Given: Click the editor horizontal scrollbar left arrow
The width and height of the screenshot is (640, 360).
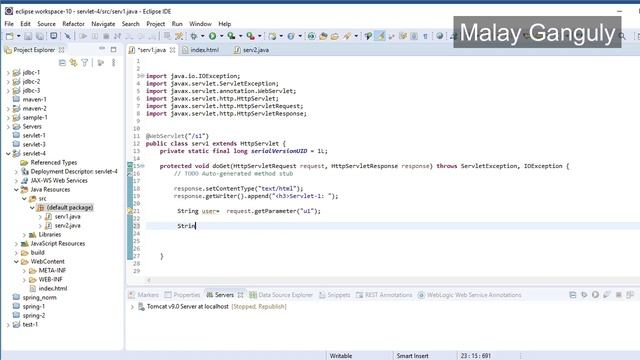Looking at the screenshot, I should point(149,280).
